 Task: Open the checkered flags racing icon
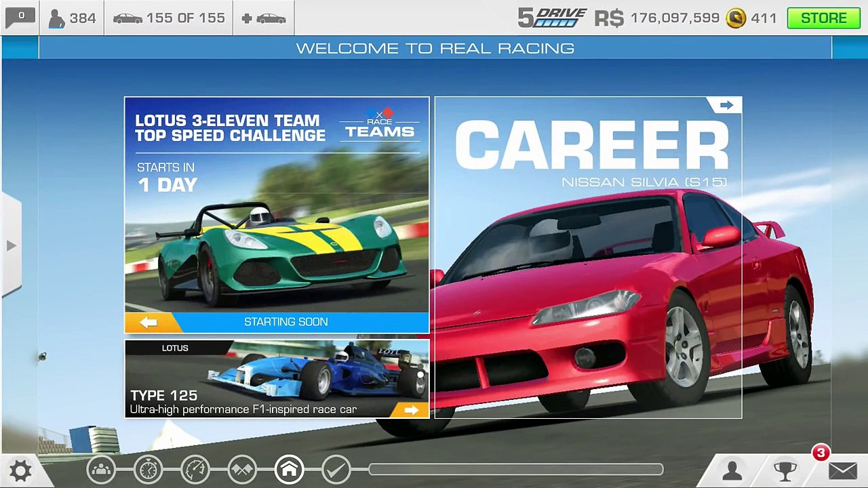click(x=242, y=469)
